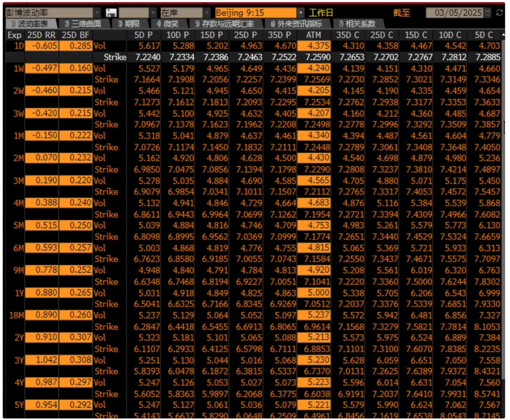
Task: Click the 03/05/2025 date field
Action: click(x=455, y=13)
